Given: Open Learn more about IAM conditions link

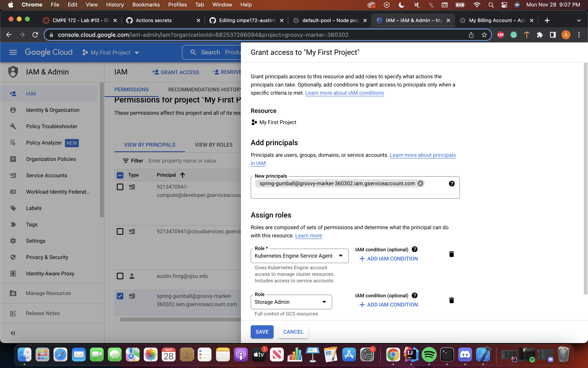Looking at the screenshot, I should pos(344,93).
